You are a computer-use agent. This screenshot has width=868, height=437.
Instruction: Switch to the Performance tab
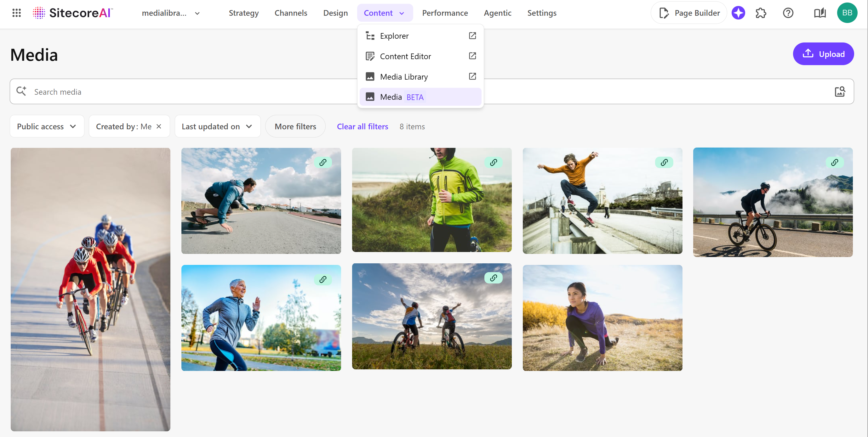(x=445, y=13)
